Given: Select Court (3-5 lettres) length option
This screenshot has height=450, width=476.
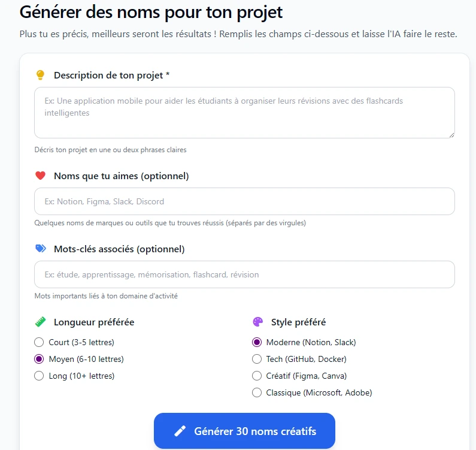Looking at the screenshot, I should pyautogui.click(x=40, y=342).
